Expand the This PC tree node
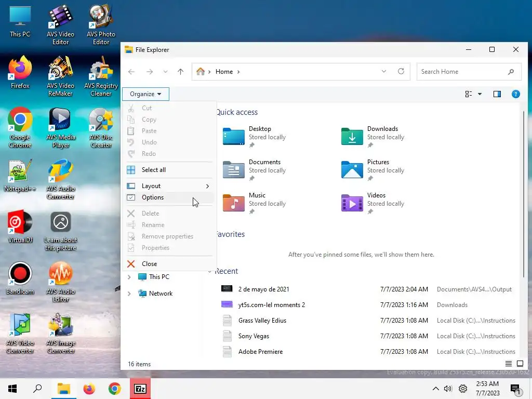This screenshot has height=399, width=532. 129,277
